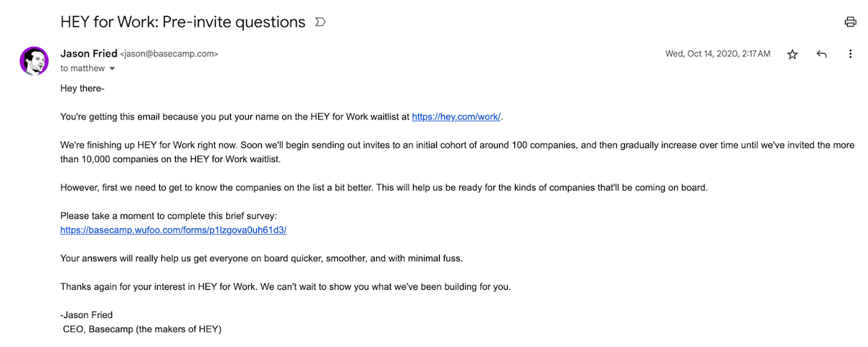Click the importance marker beside the subject

tap(320, 22)
